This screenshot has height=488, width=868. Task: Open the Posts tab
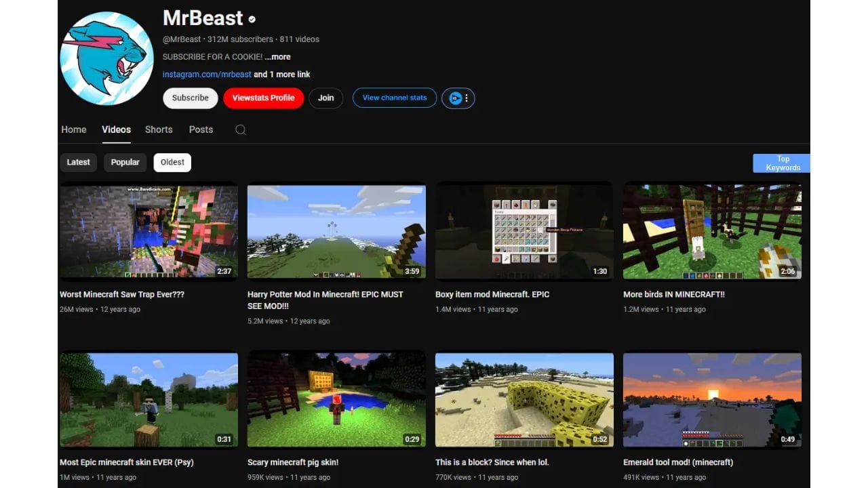201,129
